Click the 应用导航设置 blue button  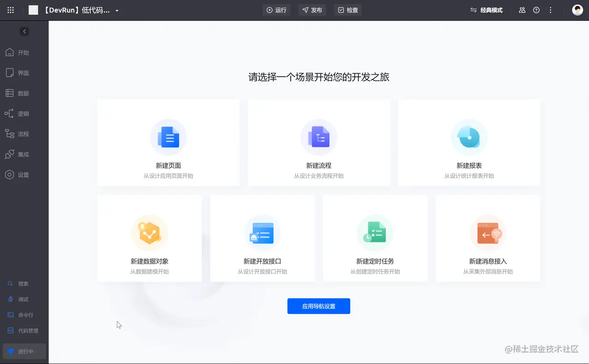click(x=319, y=306)
